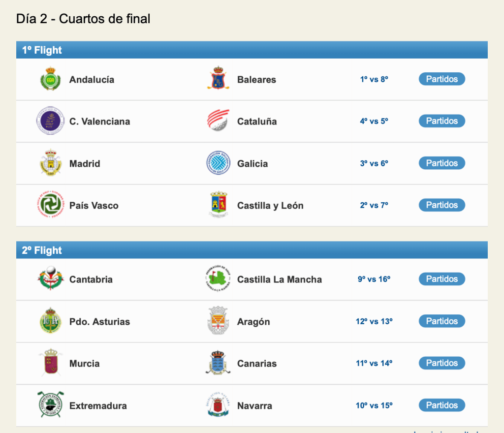Click the 11º vs 14º seeding label

(x=374, y=364)
